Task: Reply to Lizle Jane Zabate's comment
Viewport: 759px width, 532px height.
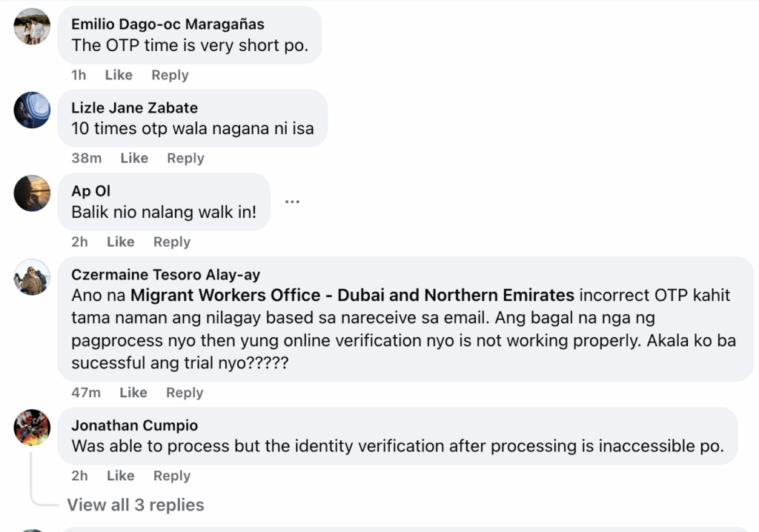Action: [x=185, y=158]
